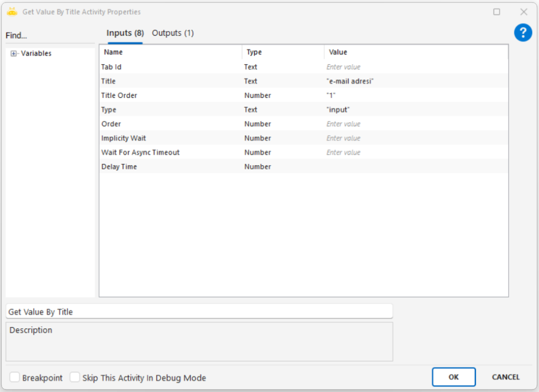Open the blue help question mark icon
The width and height of the screenshot is (539, 392).
tap(523, 33)
